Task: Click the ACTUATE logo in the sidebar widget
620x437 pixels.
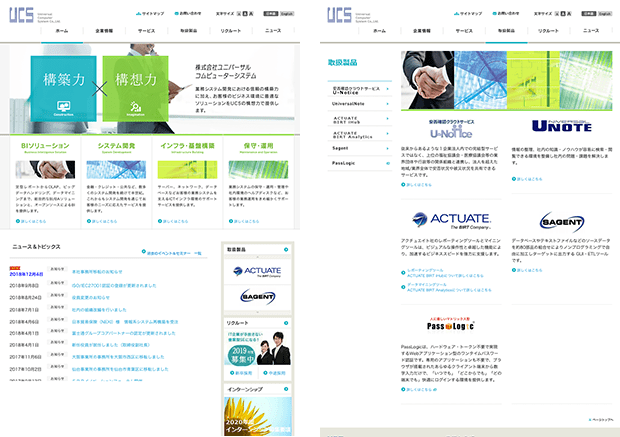Action: tap(257, 271)
